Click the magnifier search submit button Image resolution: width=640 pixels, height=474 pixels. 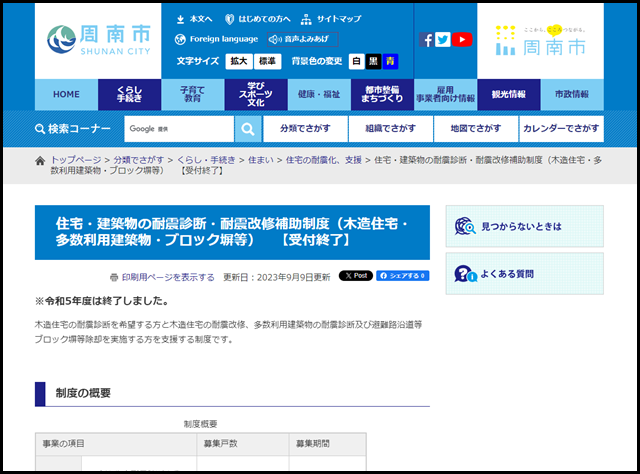point(248,129)
